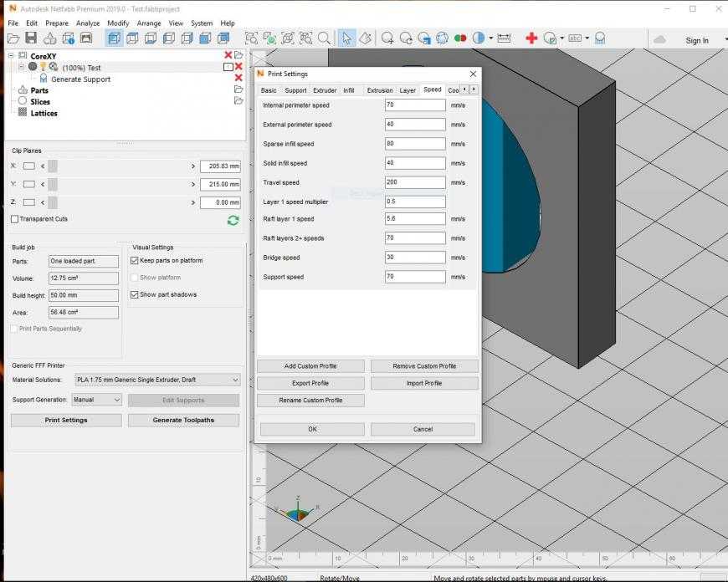Click the Export Profile button
The height and width of the screenshot is (582, 728).
point(310,383)
